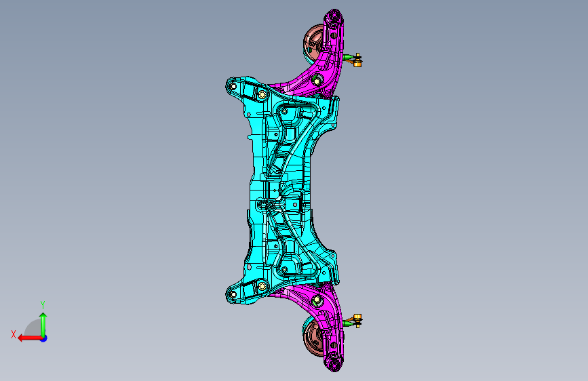Click the yellow bolt on lower control arm
Image resolution: width=588 pixels, height=381 pixels.
coord(317,300)
